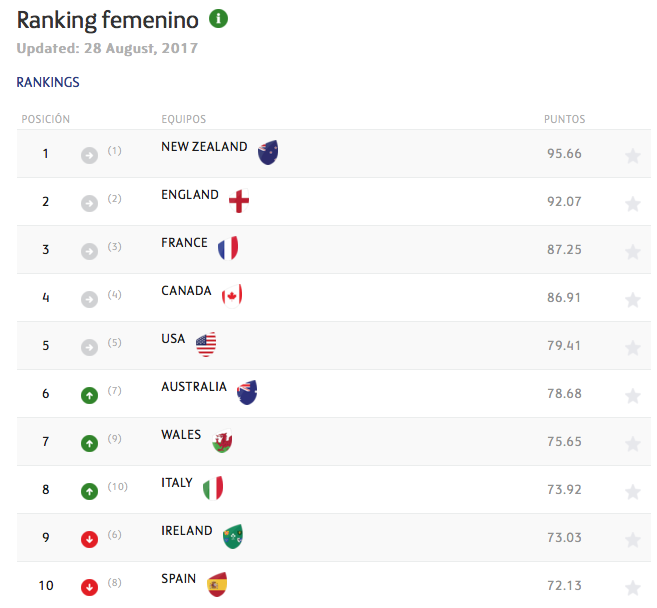
Task: Toggle the favorite star for Italy
Action: [x=632, y=491]
